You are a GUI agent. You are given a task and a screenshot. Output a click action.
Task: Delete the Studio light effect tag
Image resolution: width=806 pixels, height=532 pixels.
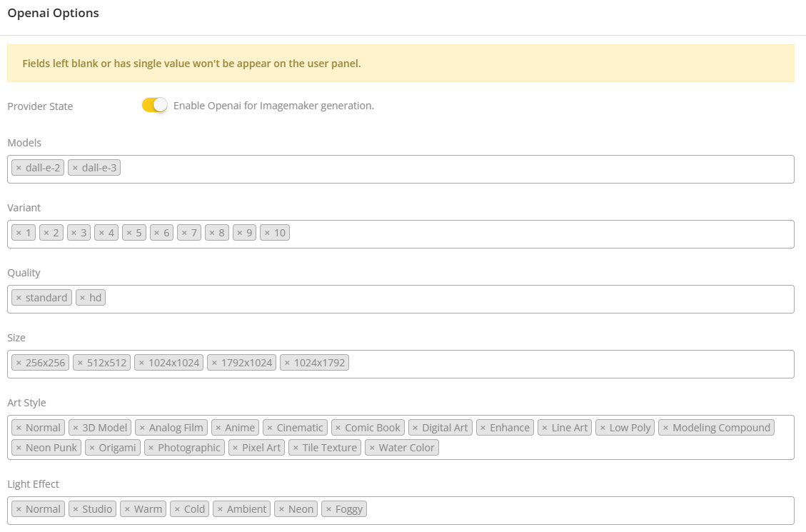point(75,509)
